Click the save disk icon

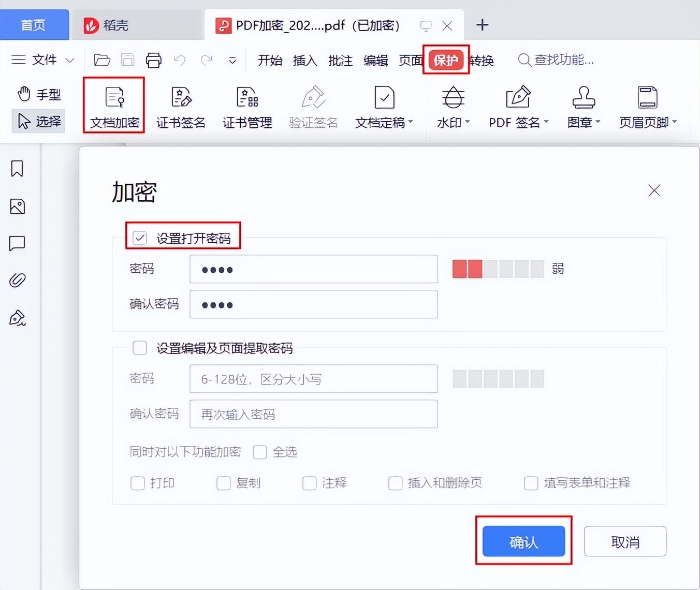tap(127, 60)
